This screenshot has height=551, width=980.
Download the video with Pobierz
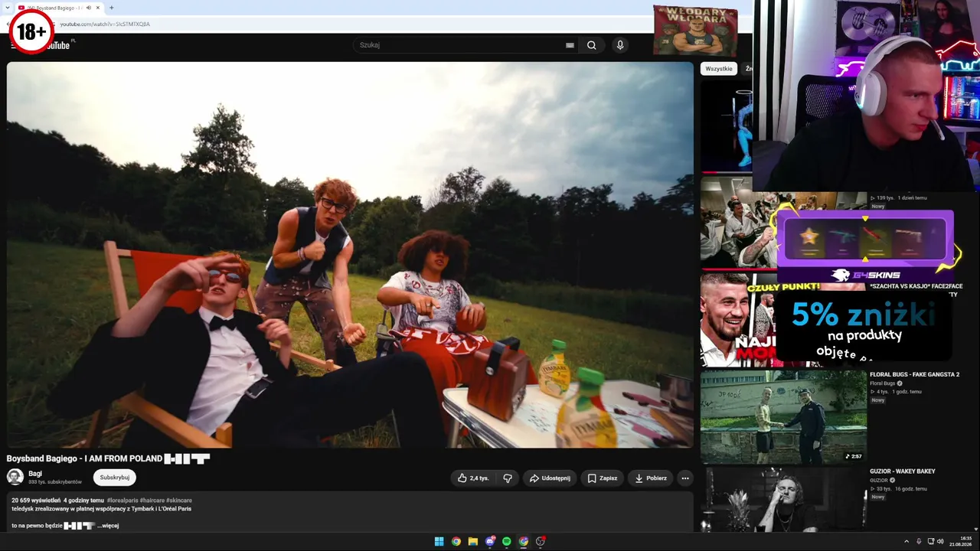click(651, 478)
